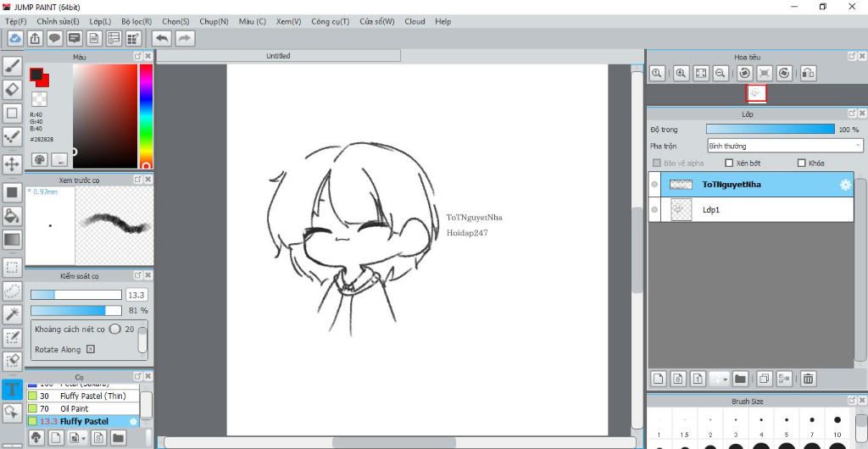Select the Lớp1 layer row
The image size is (868, 449).
751,210
